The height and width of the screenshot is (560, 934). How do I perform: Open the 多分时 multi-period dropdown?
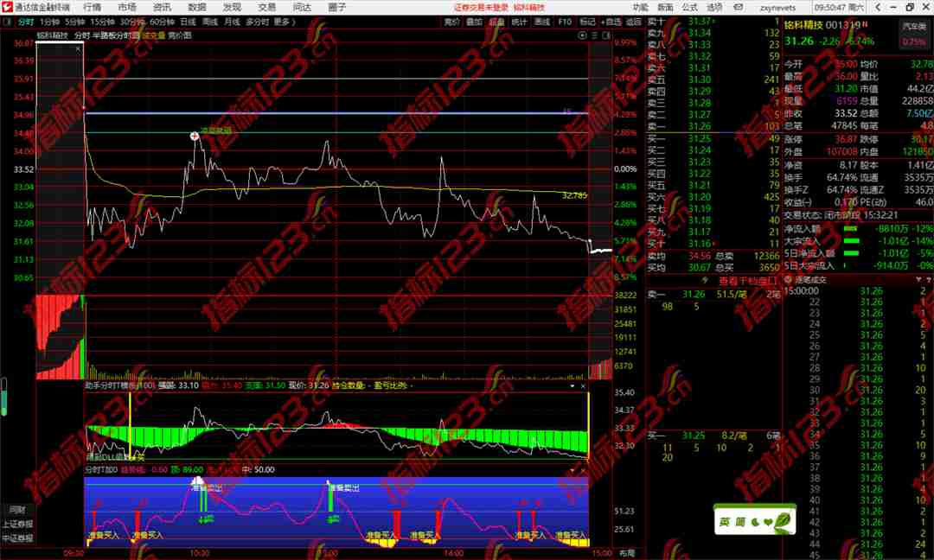tap(257, 22)
